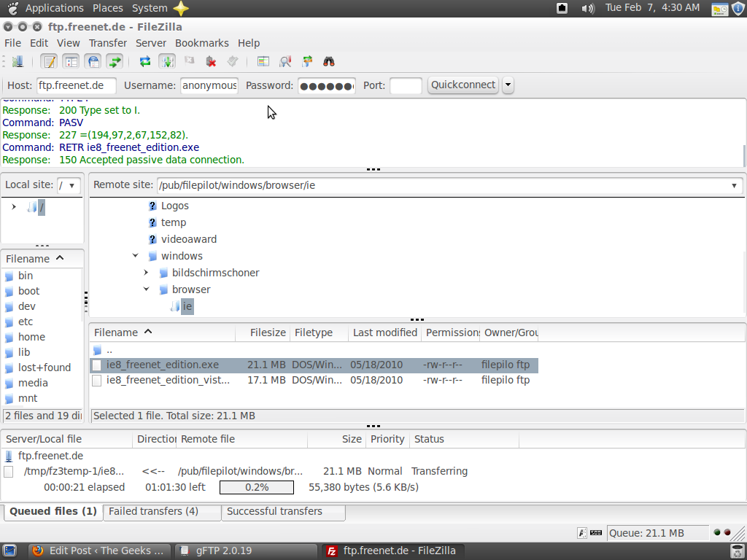
Task: Select the 'ie' folder in remote tree
Action: (x=187, y=306)
